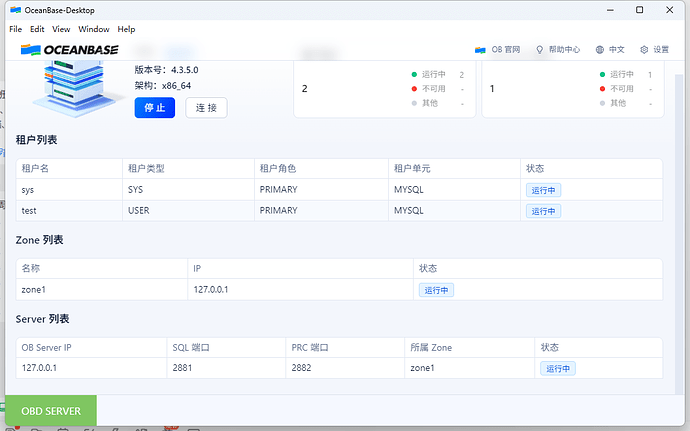Open the Help menu

pos(126,29)
